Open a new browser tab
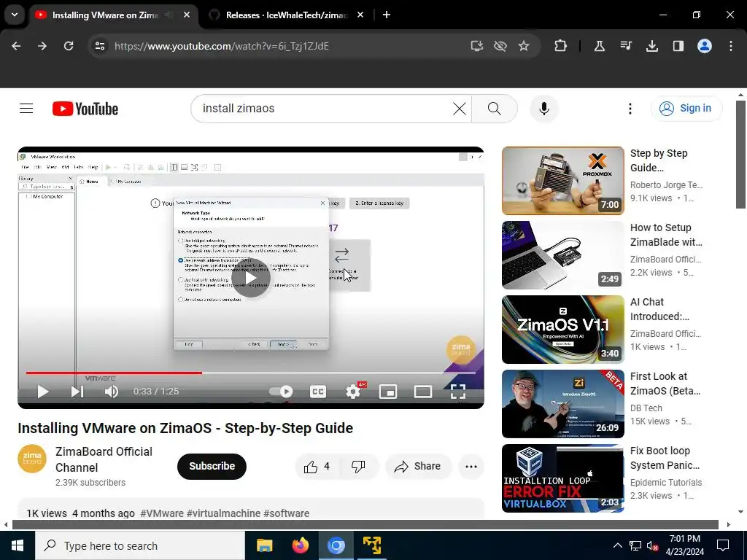This screenshot has width=747, height=560. click(x=387, y=15)
